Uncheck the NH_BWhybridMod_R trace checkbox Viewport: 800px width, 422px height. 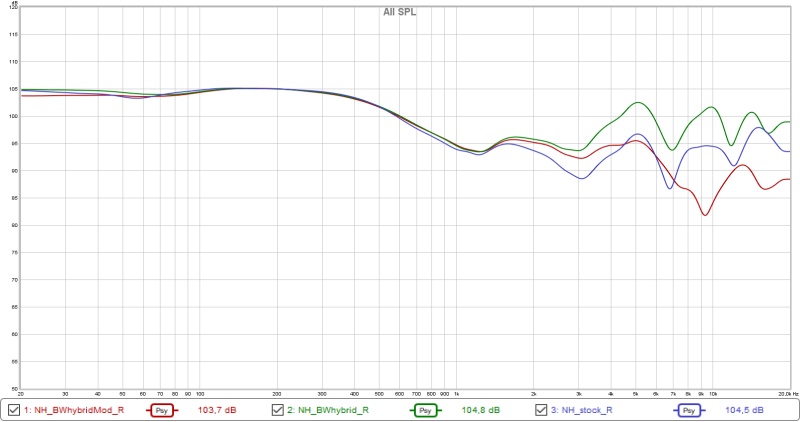pyautogui.click(x=13, y=410)
